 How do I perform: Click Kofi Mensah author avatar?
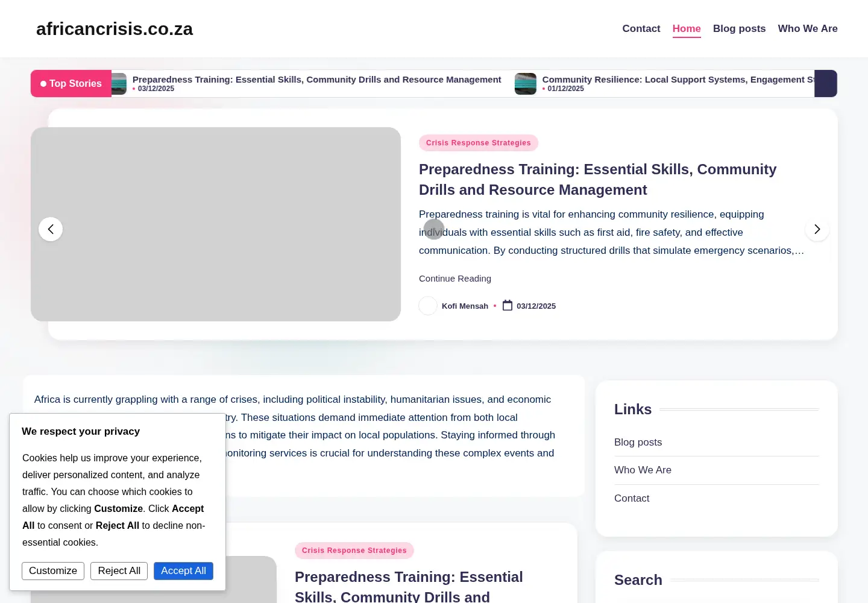[x=428, y=306]
